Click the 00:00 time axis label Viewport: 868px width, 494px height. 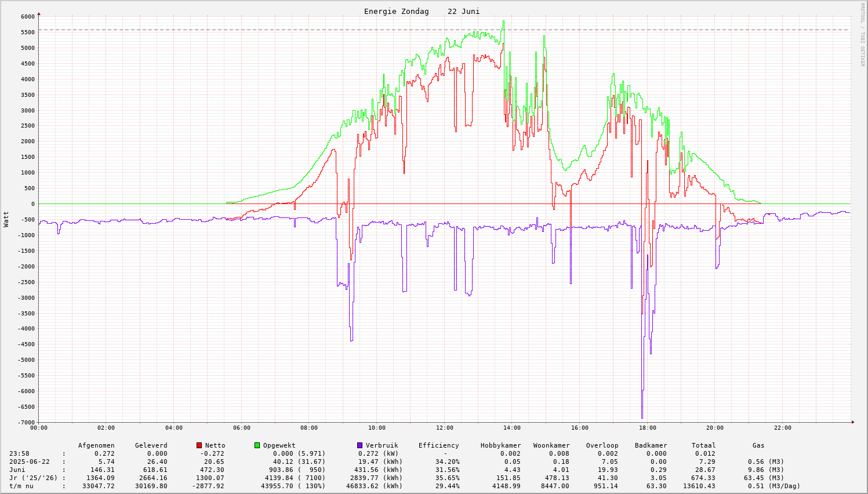(39, 428)
